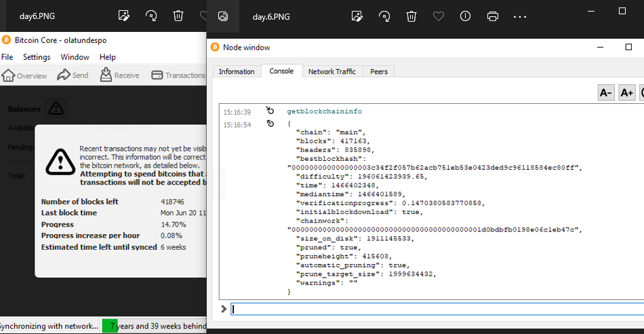Click the print icon in photo viewer
This screenshot has width=644, height=334.
[x=492, y=16]
